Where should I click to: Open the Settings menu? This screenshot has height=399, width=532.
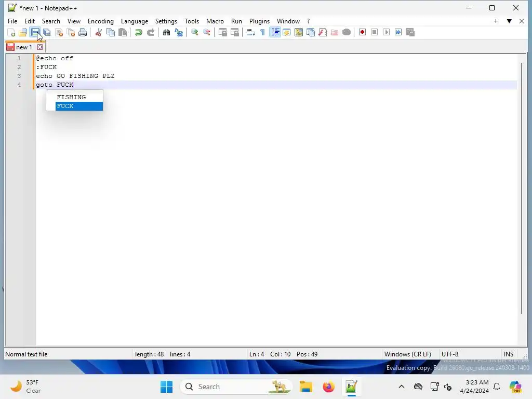pos(166,21)
